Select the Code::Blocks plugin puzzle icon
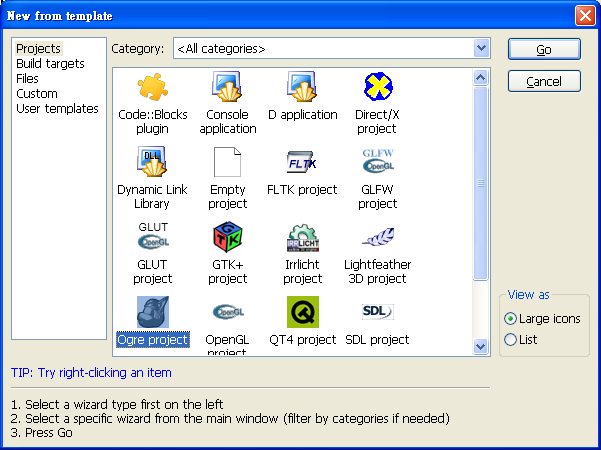This screenshot has width=601, height=450. (x=153, y=87)
